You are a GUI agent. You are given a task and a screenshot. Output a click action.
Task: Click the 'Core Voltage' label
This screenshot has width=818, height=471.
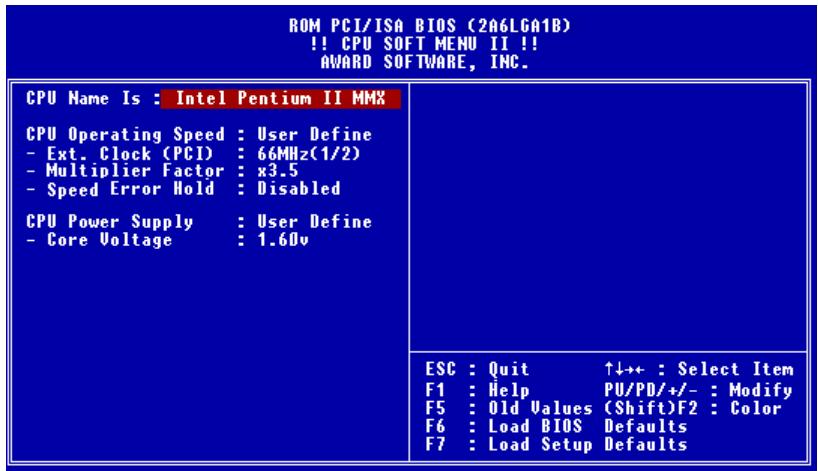[x=110, y=240]
